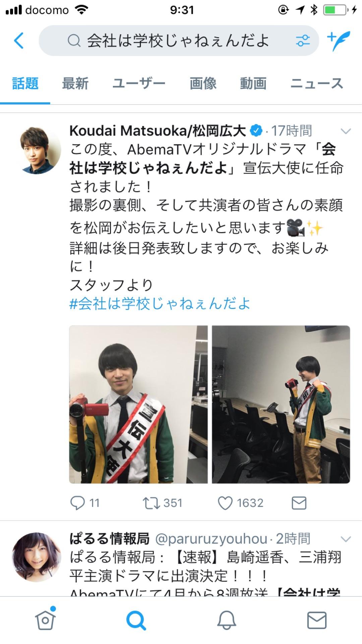Select the Search icon in bottom bar
This screenshot has width=362, height=644.
pos(136,620)
